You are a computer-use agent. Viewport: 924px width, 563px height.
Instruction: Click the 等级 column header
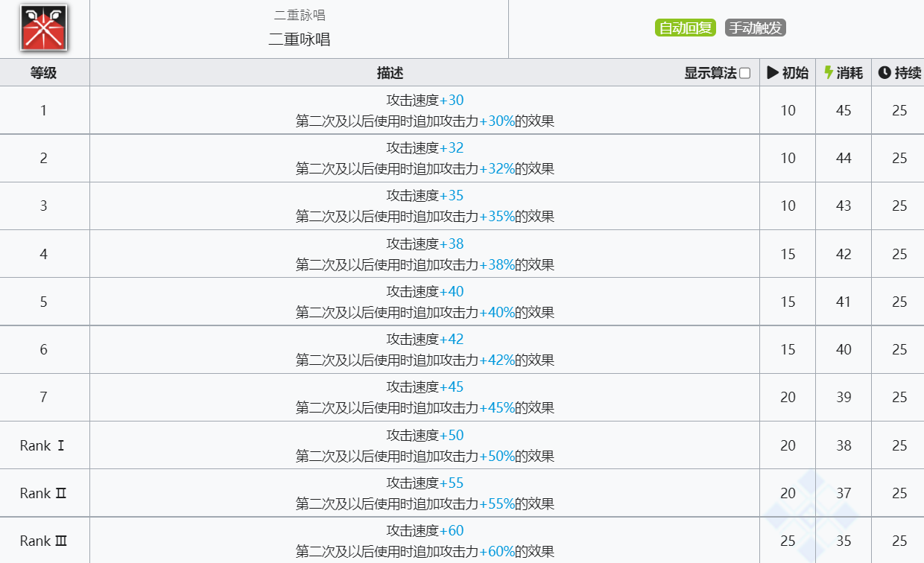tap(44, 73)
